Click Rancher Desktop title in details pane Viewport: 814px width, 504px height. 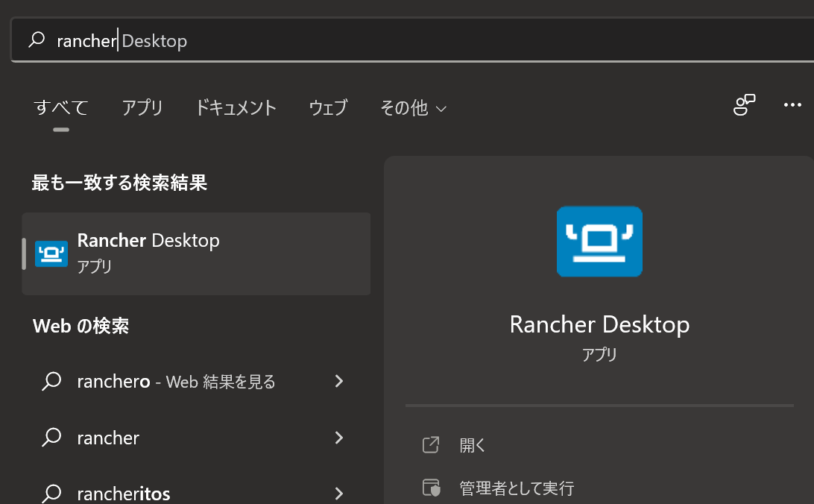click(599, 324)
